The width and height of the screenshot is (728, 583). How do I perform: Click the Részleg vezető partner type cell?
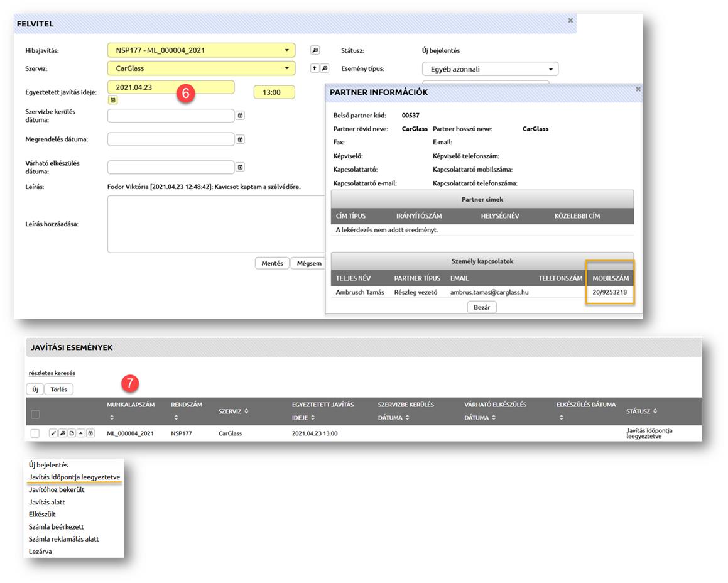[x=416, y=292]
